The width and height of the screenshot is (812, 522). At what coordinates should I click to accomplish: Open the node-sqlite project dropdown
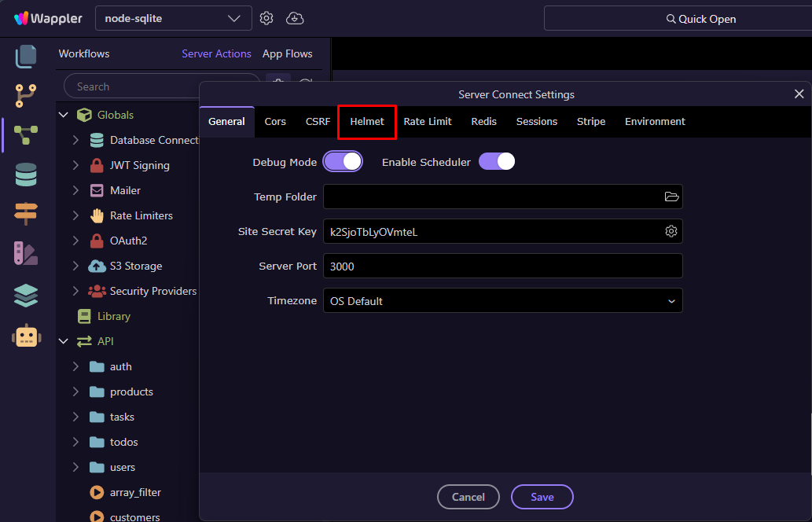click(173, 18)
